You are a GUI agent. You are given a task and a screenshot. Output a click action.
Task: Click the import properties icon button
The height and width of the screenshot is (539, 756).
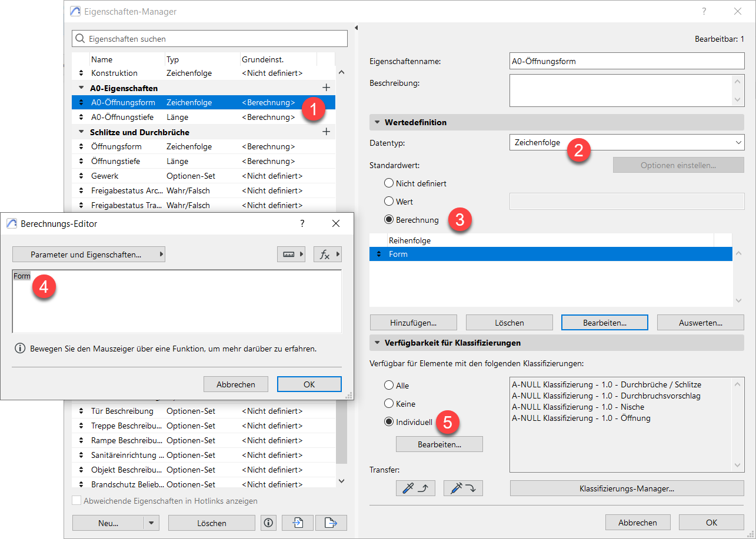tap(298, 523)
